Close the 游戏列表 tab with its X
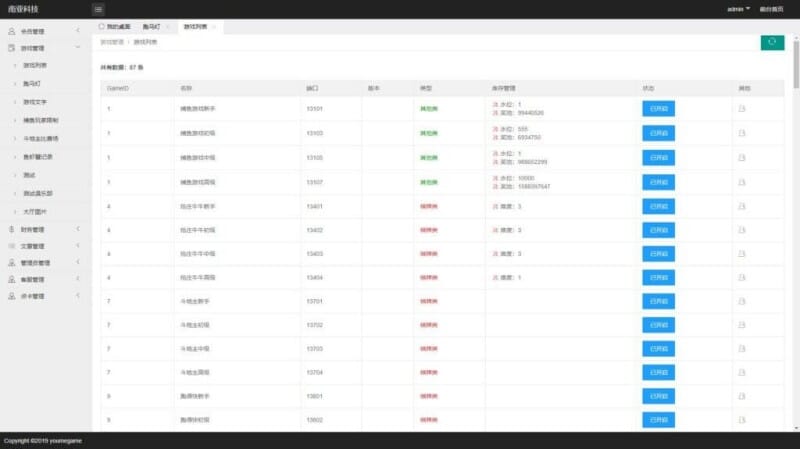Image resolution: width=800 pixels, height=449 pixels. point(214,26)
